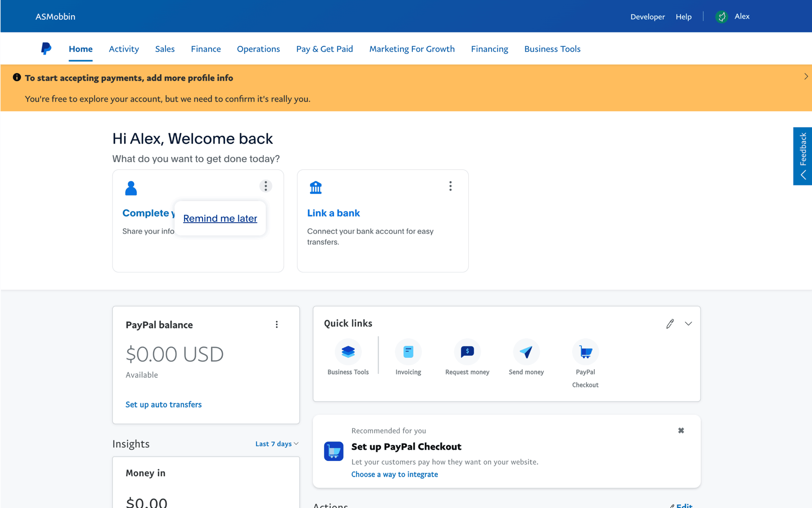812x508 pixels.
Task: Open the Operations tab
Action: coord(258,49)
